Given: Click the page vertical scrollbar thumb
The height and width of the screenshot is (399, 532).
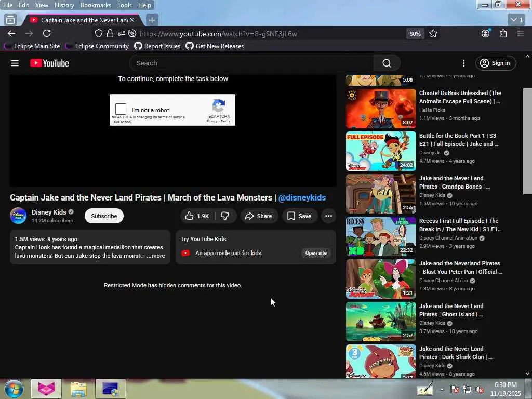Looking at the screenshot, I should 527,141.
